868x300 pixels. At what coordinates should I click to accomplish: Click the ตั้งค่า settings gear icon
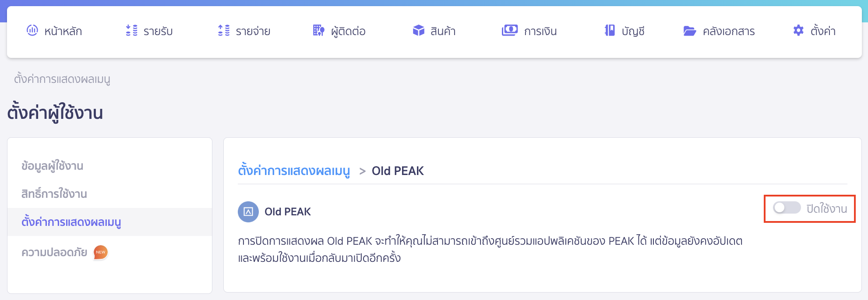798,30
